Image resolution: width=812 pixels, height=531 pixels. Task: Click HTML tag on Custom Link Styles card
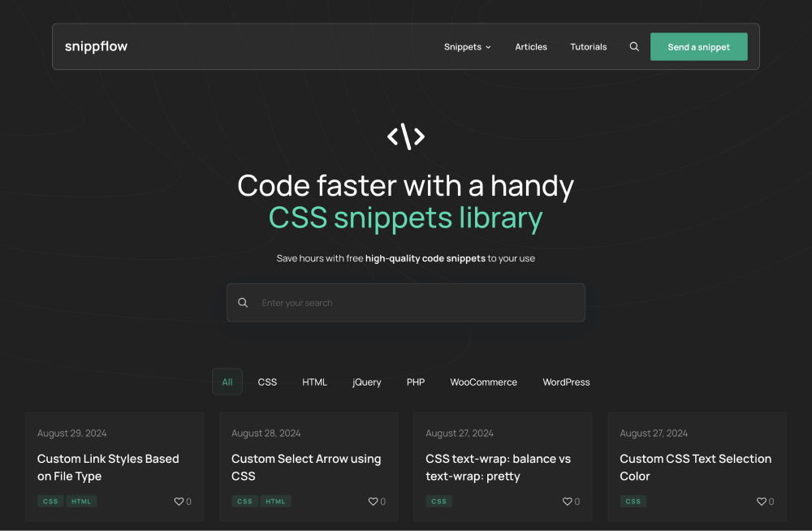pyautogui.click(x=81, y=502)
